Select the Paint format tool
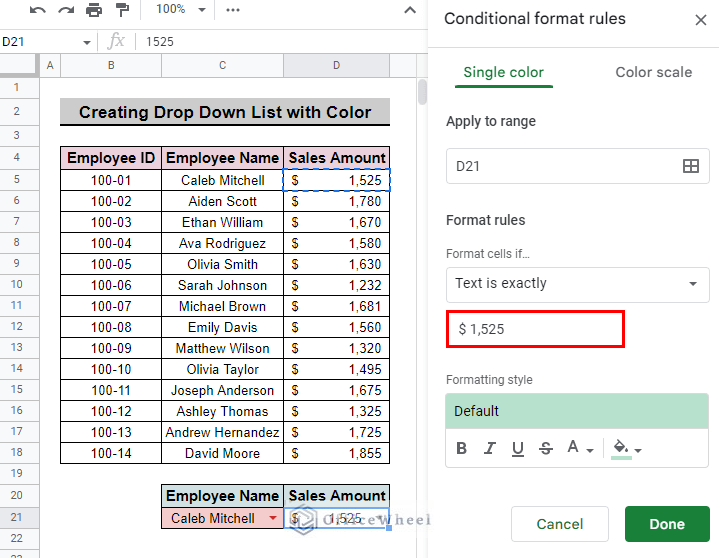 [122, 10]
